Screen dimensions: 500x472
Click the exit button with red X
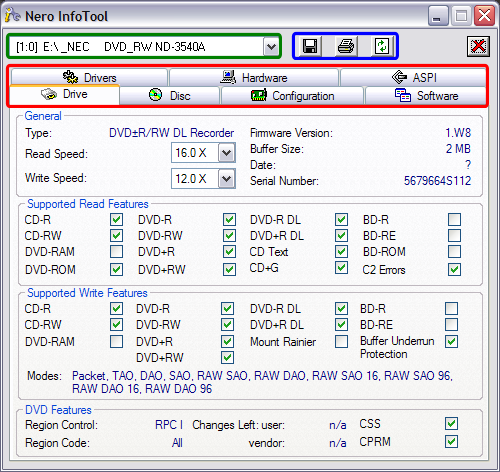(478, 46)
